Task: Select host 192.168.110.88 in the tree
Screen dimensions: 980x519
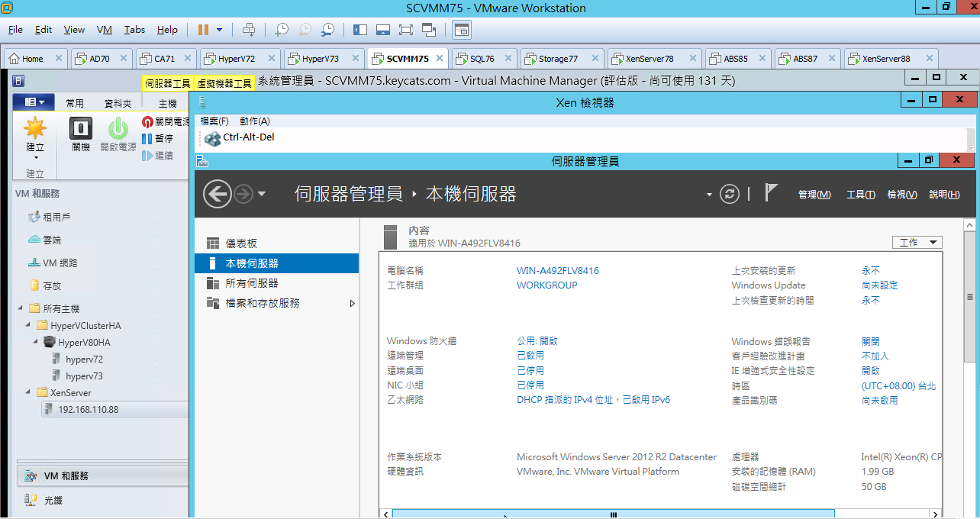Action: click(x=89, y=410)
